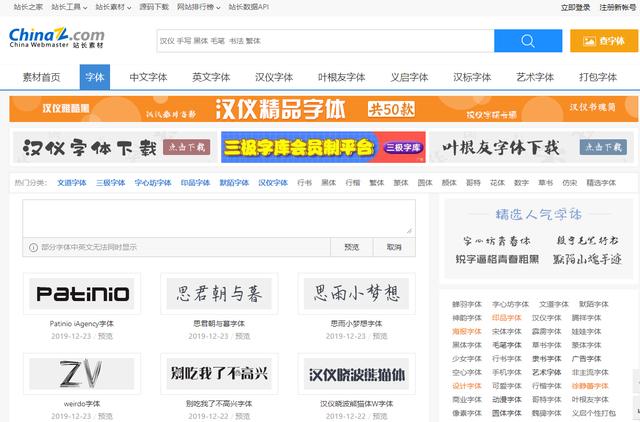Select hot category 字心坊字体
Image resolution: width=640 pixels, height=422 pixels.
coord(153,183)
